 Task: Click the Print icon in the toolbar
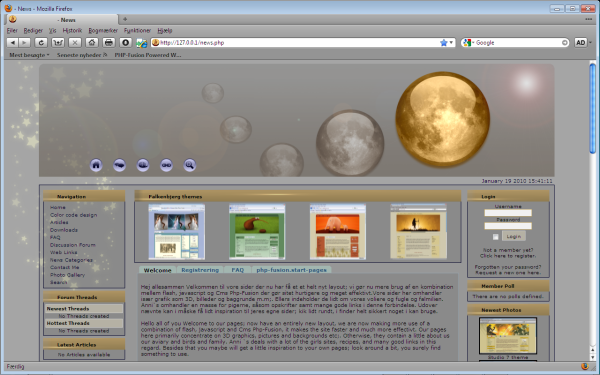click(109, 42)
